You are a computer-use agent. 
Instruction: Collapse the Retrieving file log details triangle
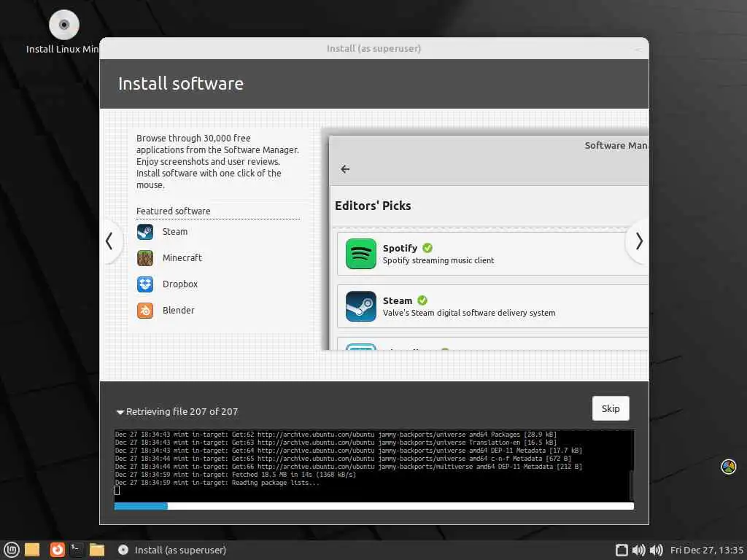[120, 412]
